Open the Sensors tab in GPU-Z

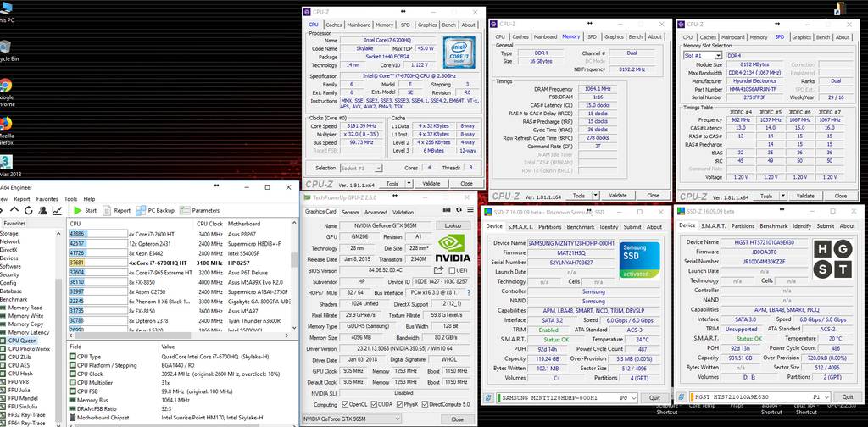pos(350,213)
